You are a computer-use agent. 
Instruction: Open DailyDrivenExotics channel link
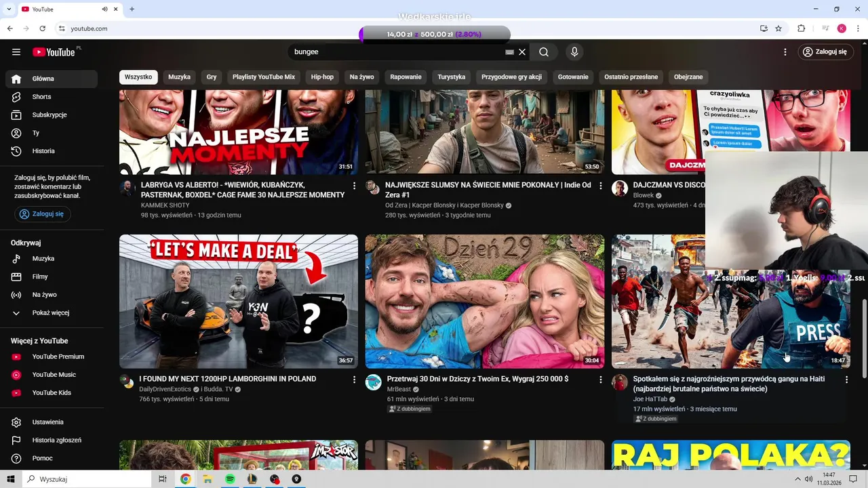click(x=166, y=390)
